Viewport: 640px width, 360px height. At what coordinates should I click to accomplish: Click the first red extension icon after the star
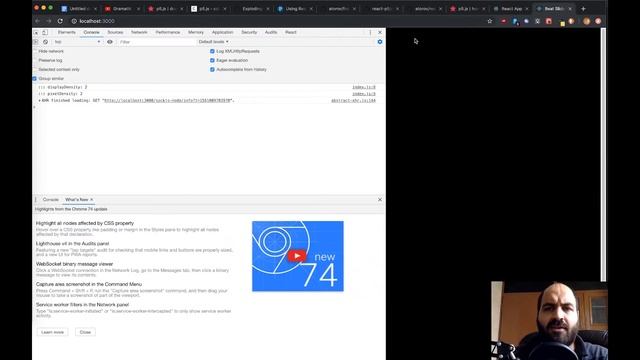(504, 21)
